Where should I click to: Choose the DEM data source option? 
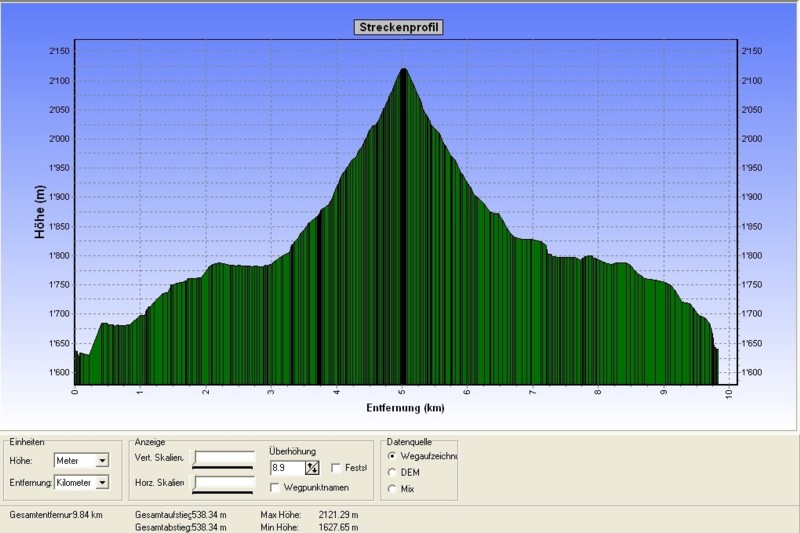point(391,472)
